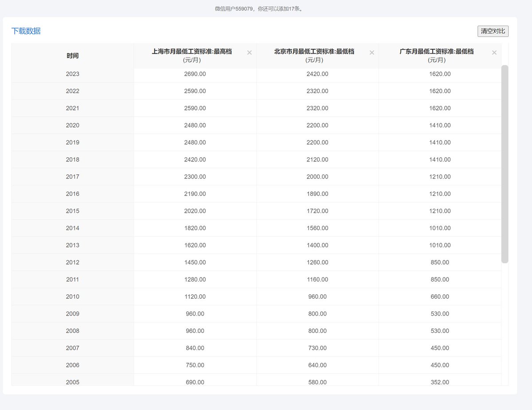Click the year 2018 cell
This screenshot has height=410, width=532.
[x=73, y=160]
